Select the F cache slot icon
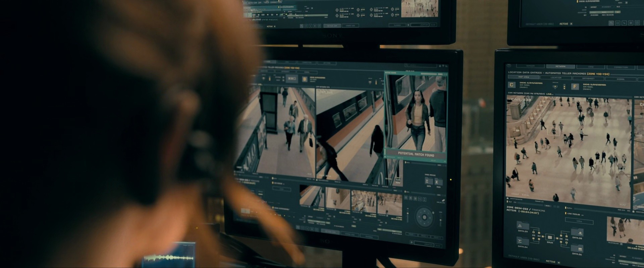This screenshot has width=644, height=268. pos(575,86)
